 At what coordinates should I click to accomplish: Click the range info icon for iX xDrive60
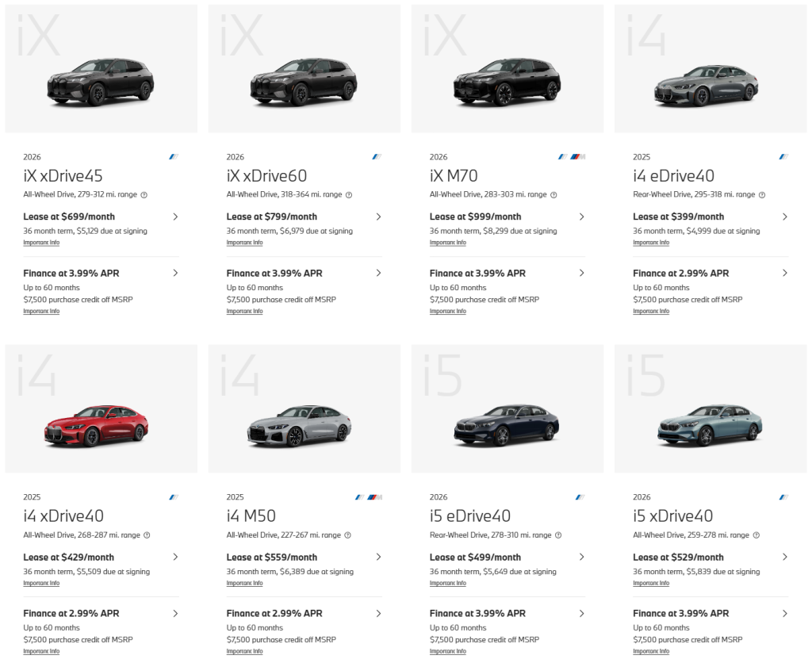[349, 195]
